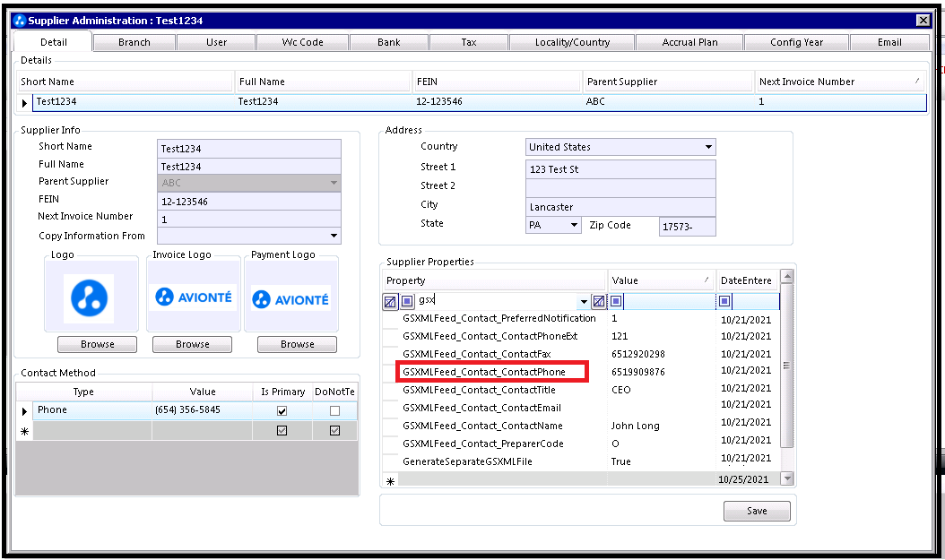Open the Property filter dropdown arrow
Viewport: 945px width, 560px height.
(x=584, y=301)
